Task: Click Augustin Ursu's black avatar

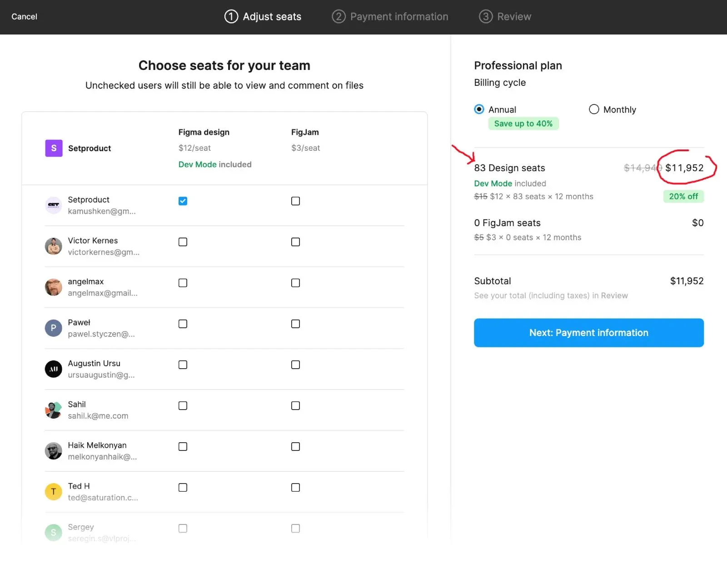Action: coord(54,369)
